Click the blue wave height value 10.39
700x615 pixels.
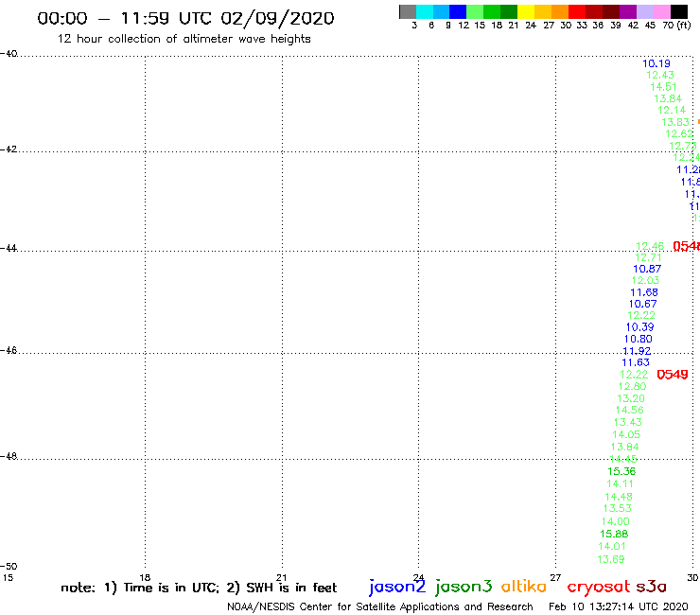[639, 327]
